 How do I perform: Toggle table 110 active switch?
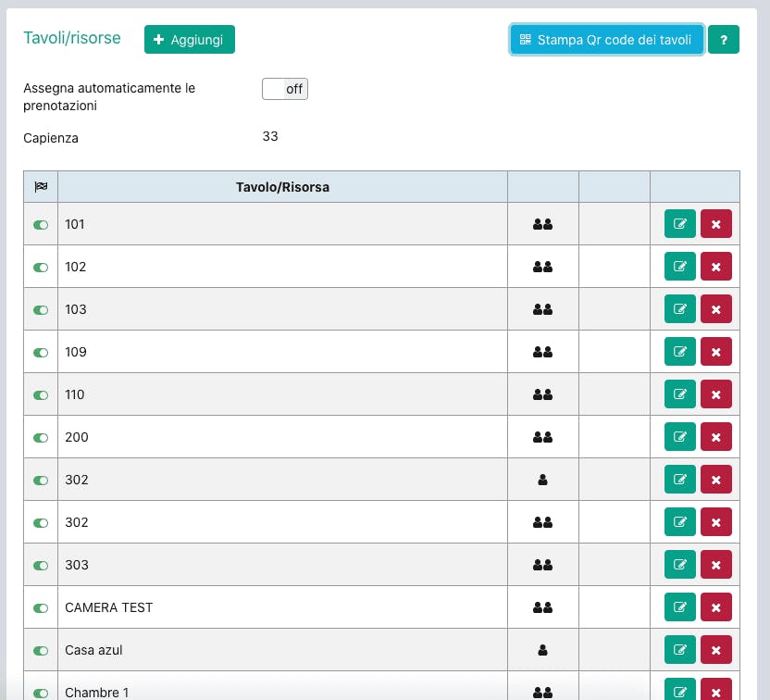41,395
